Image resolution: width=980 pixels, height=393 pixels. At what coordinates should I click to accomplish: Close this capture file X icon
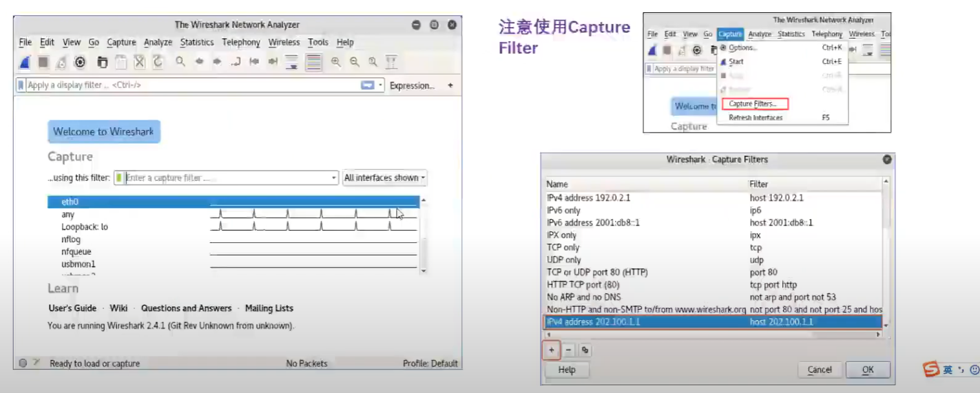(x=139, y=62)
